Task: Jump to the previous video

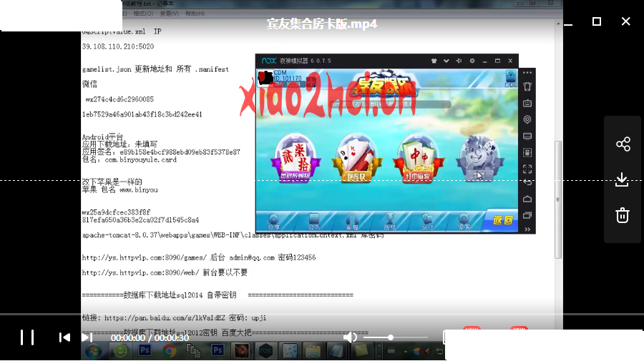Action: [x=64, y=337]
